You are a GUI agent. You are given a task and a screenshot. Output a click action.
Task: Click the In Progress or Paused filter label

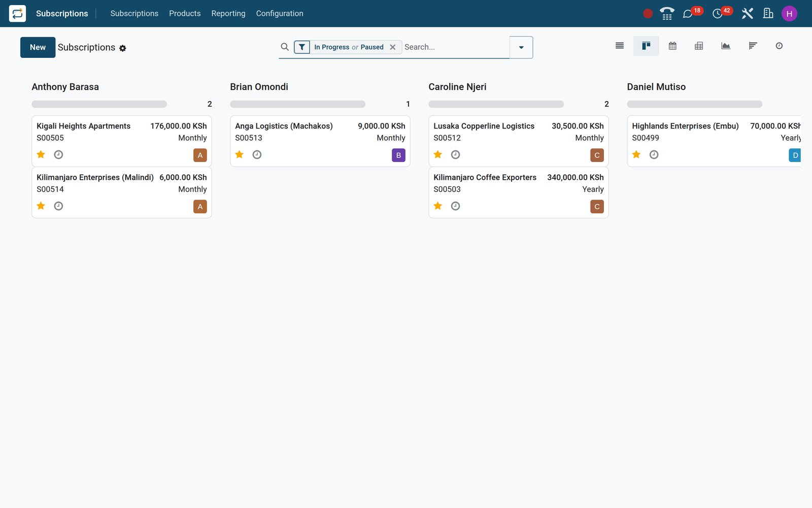(349, 47)
